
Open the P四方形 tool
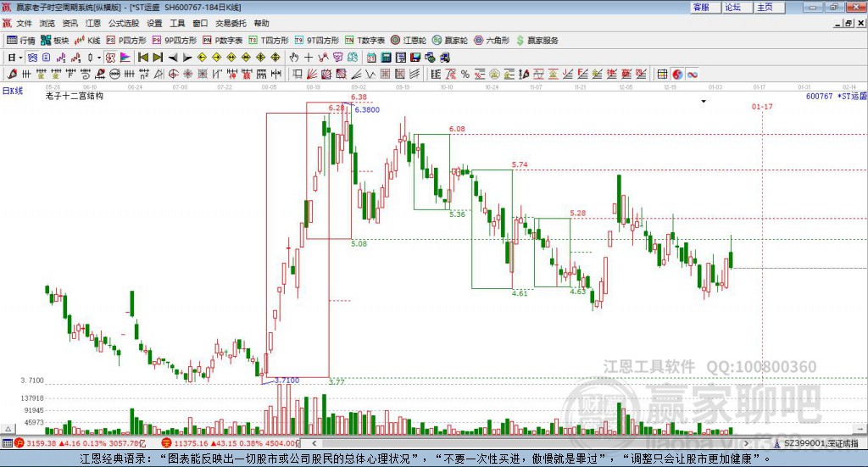(126, 41)
